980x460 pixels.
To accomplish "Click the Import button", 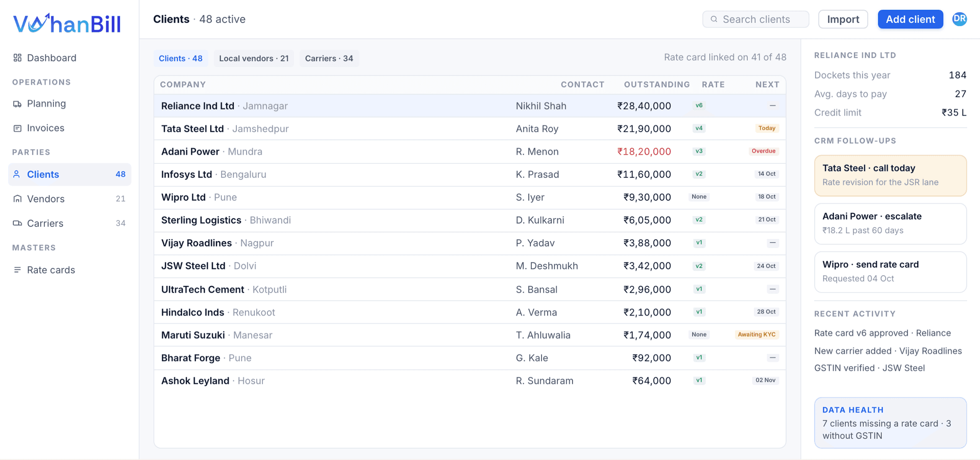I will pos(843,19).
